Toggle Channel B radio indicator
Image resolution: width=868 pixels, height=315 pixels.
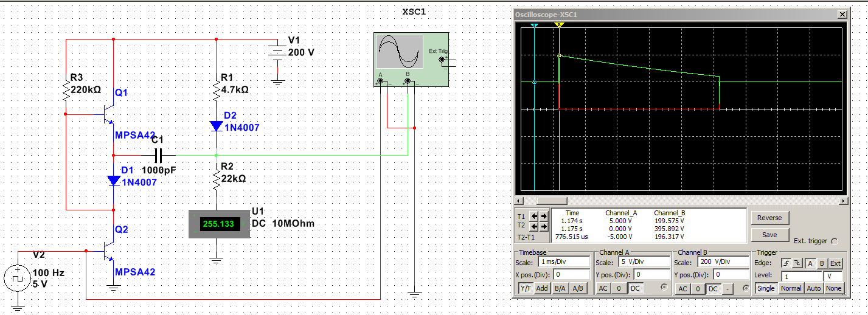tap(746, 288)
